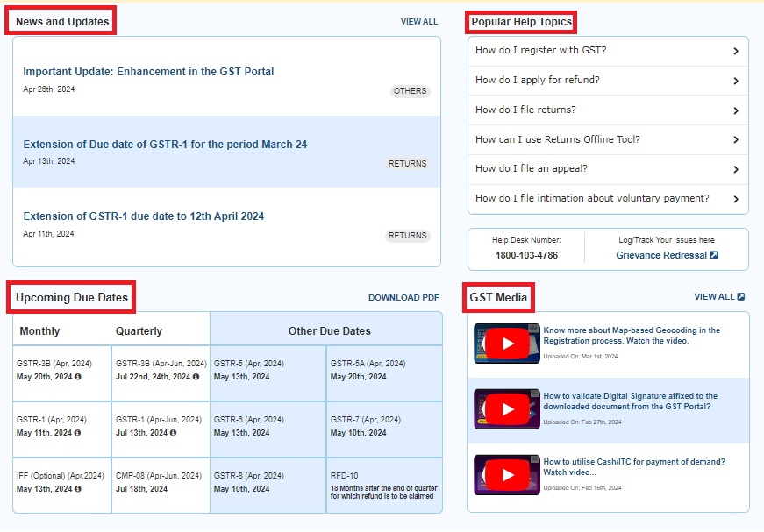Click info icon beside quarterly Jul 13th date

172,433
